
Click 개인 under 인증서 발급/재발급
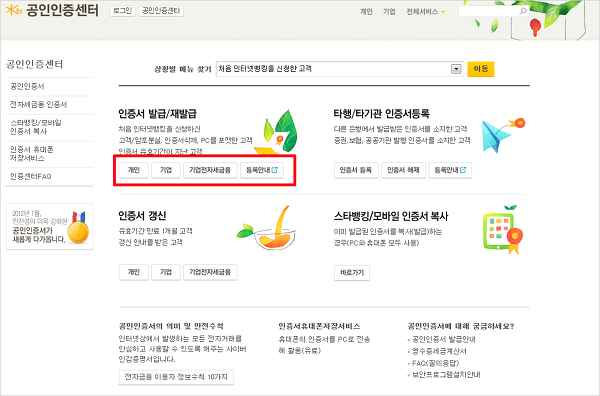tap(134, 170)
